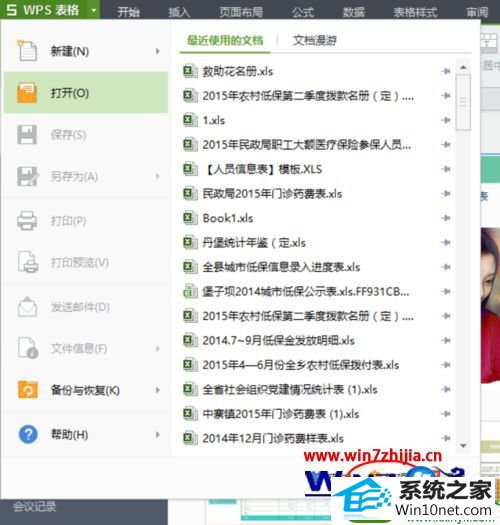The image size is (500, 525).
Task: Open 2015年民政局职工大额医疗保险参保人员 file
Action: tap(306, 145)
